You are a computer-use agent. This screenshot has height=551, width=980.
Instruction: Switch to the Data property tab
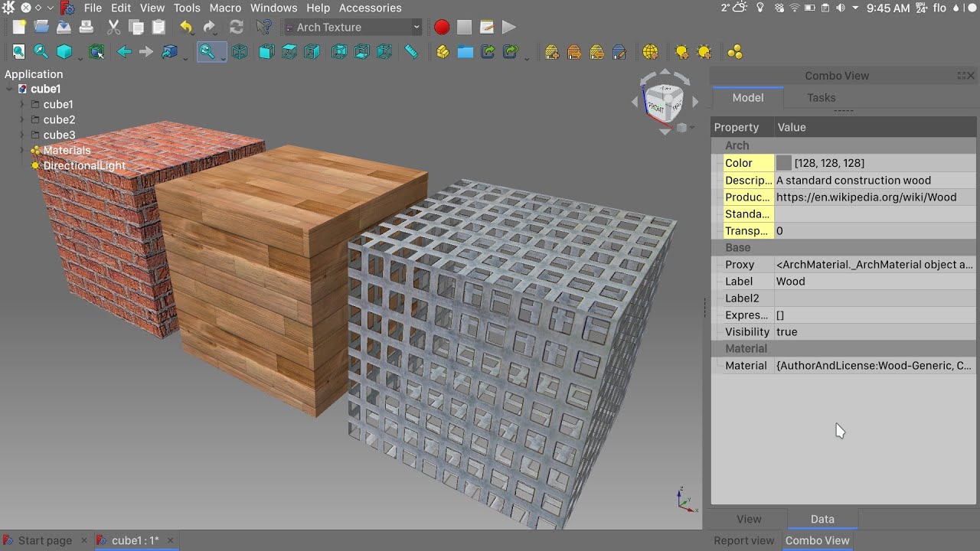(x=822, y=519)
